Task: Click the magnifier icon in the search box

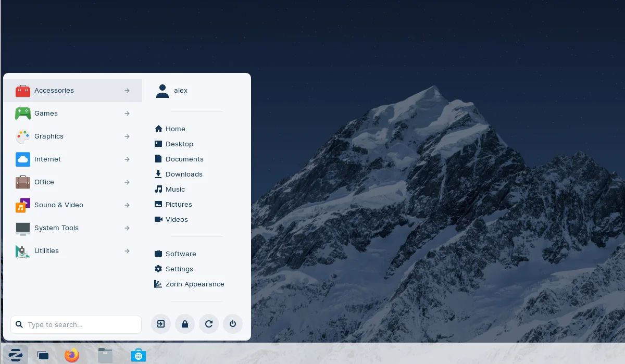Action: [19, 324]
